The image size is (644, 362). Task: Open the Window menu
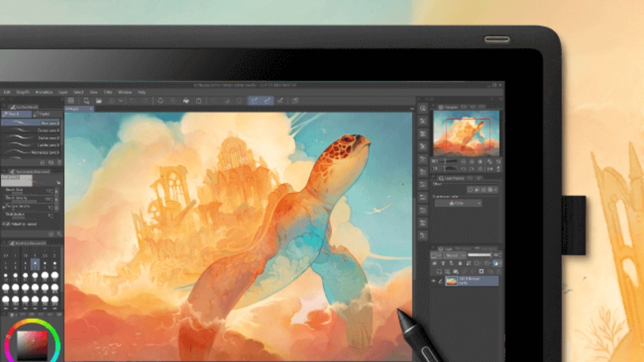click(x=125, y=92)
